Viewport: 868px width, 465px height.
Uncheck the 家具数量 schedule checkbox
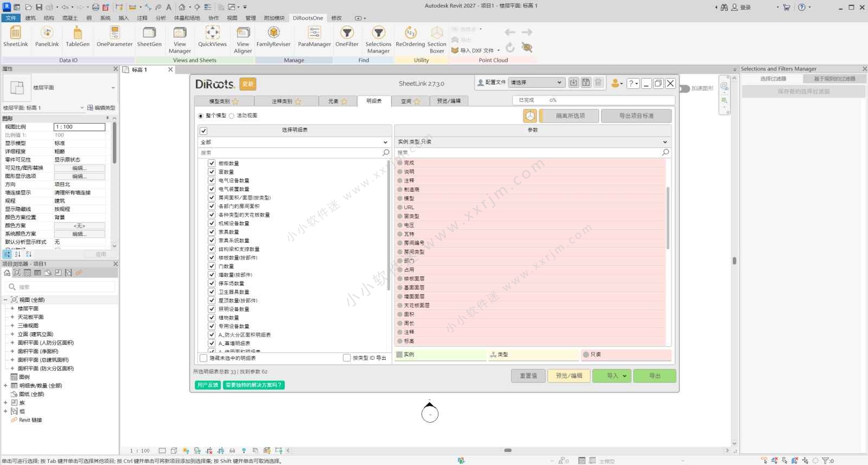tap(212, 232)
